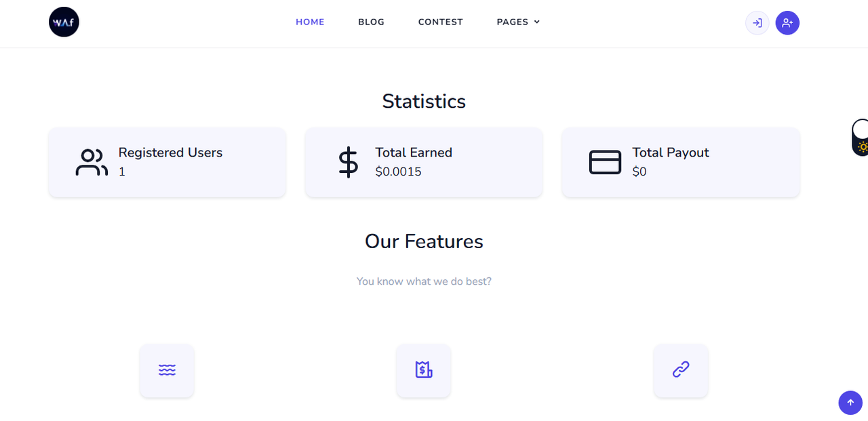
Task: Click the Total Payout credit card icon
Action: pos(606,163)
